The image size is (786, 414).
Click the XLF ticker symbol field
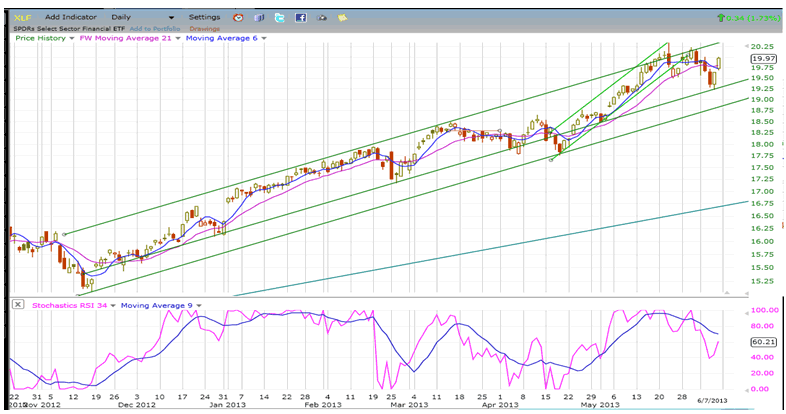22,18
